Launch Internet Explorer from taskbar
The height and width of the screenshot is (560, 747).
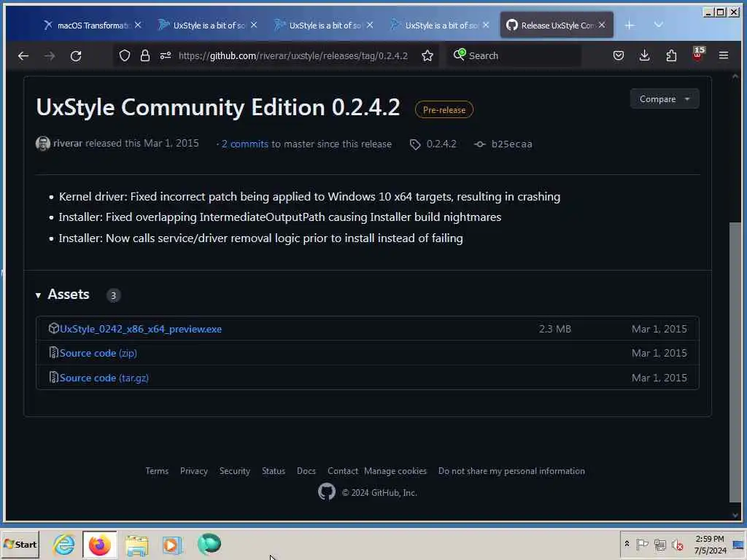pyautogui.click(x=64, y=544)
